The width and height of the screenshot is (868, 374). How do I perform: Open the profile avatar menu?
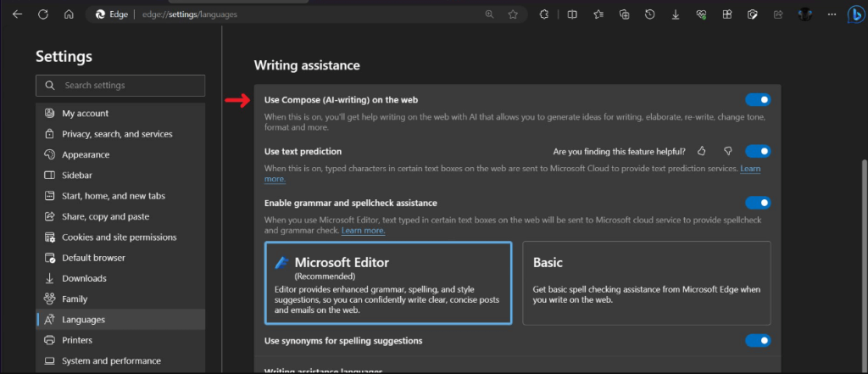click(805, 14)
